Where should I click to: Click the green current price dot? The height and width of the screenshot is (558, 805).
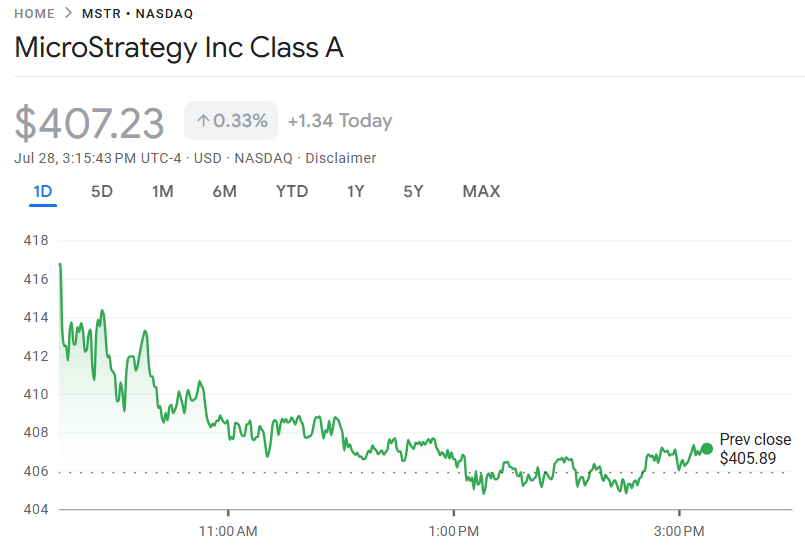click(x=707, y=449)
